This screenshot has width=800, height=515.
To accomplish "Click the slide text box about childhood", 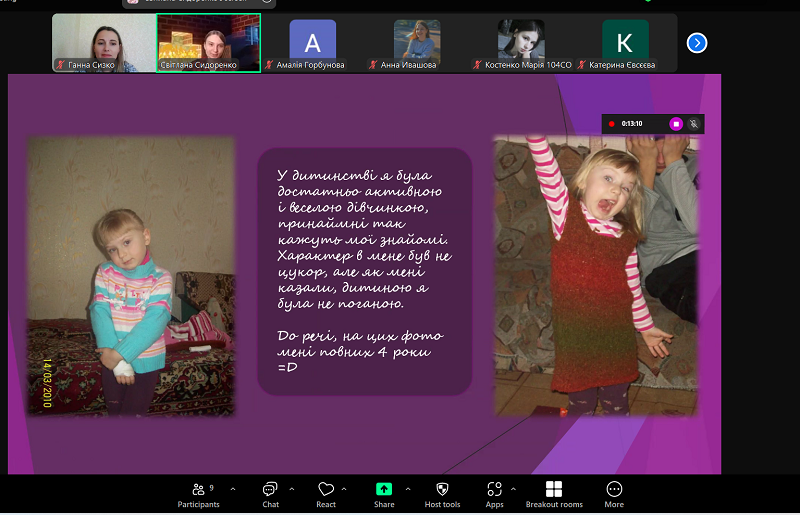I will click(x=365, y=271).
